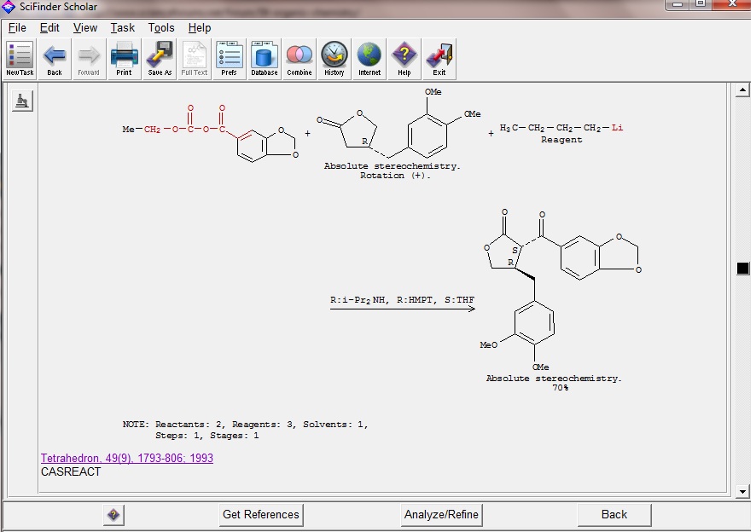Open toolbar Help question mark icon

point(404,59)
